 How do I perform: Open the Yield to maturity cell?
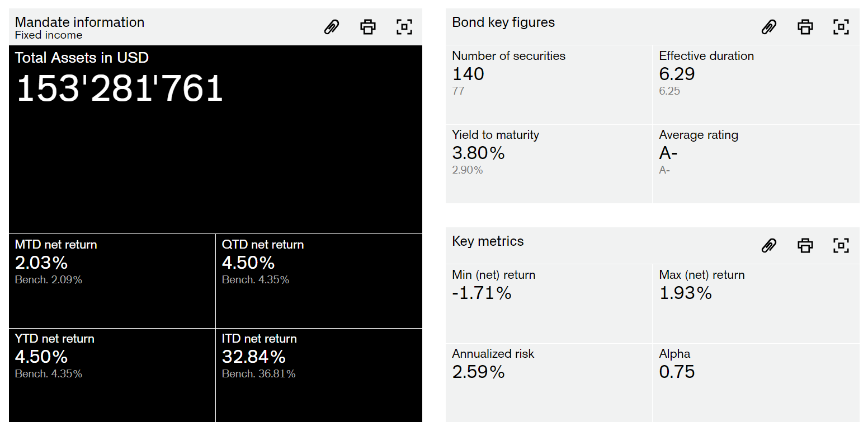[549, 163]
